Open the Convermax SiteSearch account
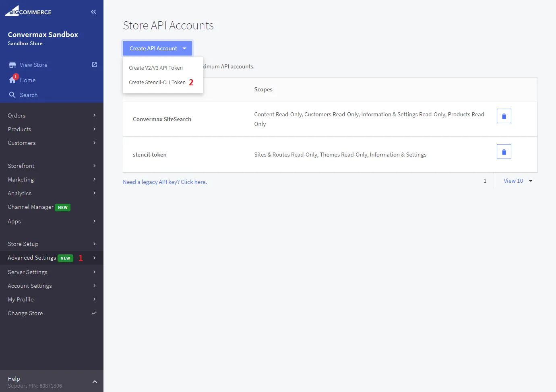This screenshot has height=392, width=556. pyautogui.click(x=162, y=119)
